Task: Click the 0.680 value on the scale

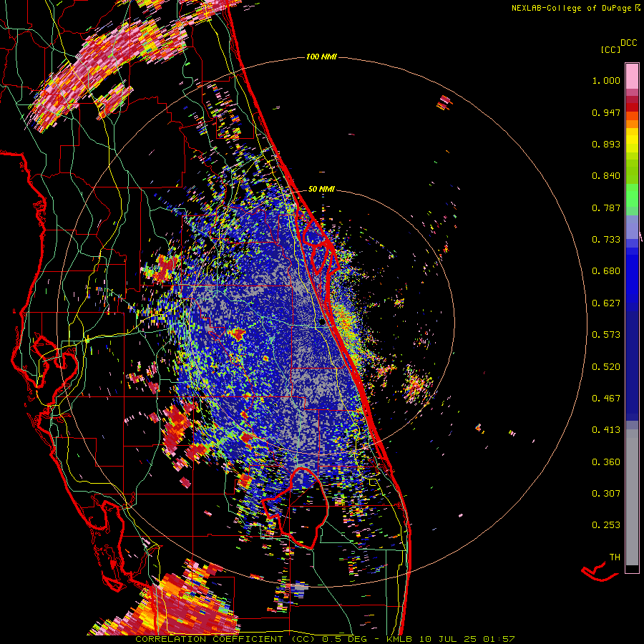Action: (x=606, y=271)
